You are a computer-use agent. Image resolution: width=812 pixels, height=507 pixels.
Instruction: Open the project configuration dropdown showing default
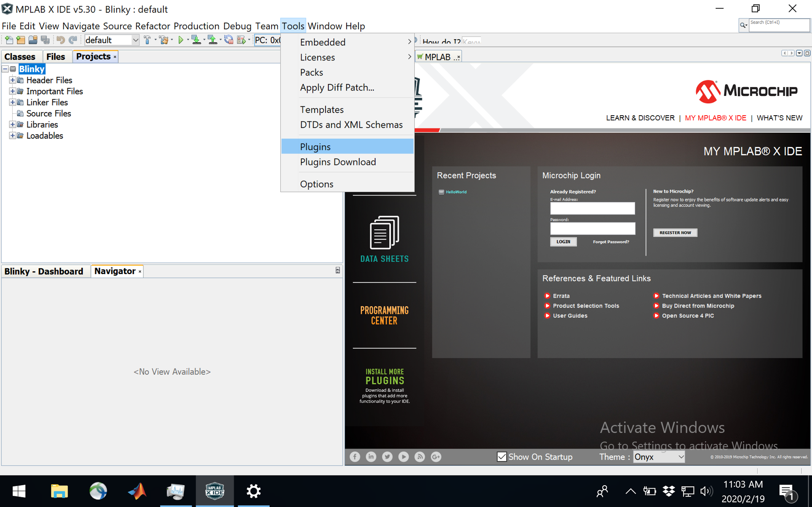pos(112,40)
